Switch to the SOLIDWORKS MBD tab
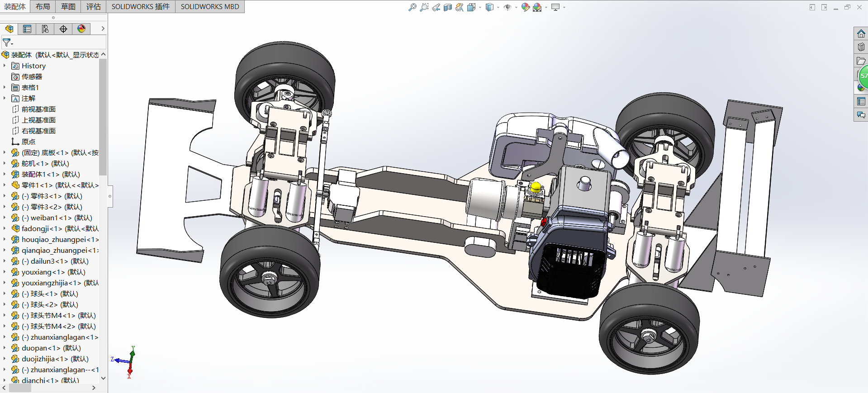This screenshot has height=393, width=868. coord(210,6)
